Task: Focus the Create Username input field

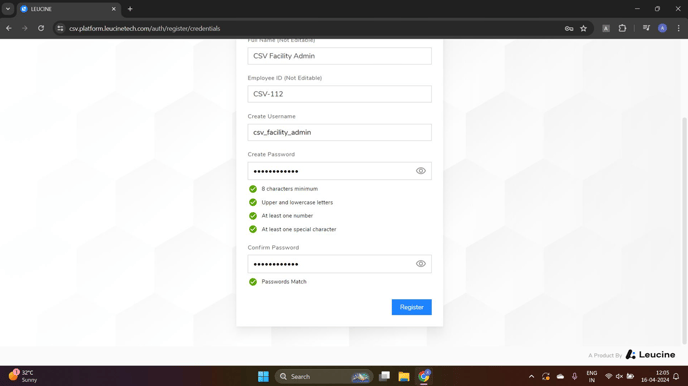Action: (339, 132)
